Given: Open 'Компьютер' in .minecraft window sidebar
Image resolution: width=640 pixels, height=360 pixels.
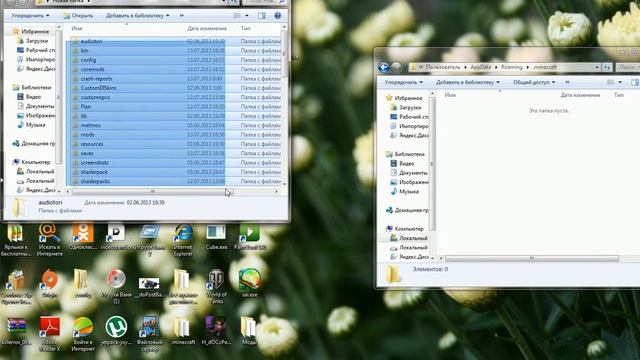Looking at the screenshot, I should click(x=405, y=229).
